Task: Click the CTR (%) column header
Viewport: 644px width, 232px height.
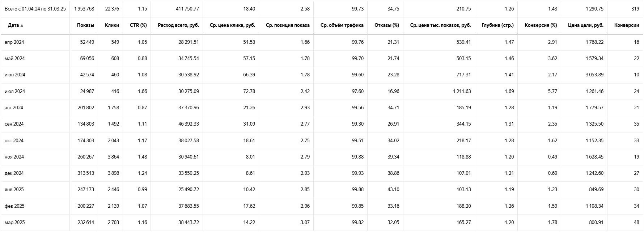Action: pyautogui.click(x=138, y=25)
